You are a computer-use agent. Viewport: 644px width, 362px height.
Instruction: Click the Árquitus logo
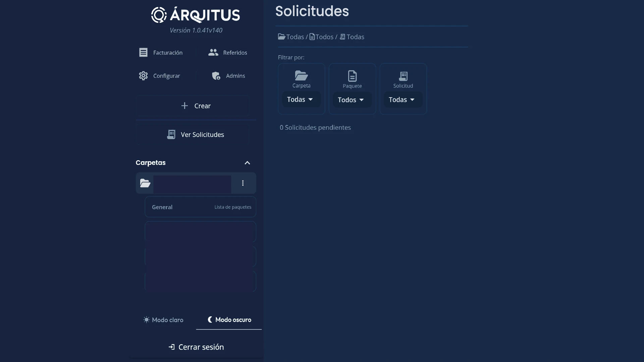(196, 15)
